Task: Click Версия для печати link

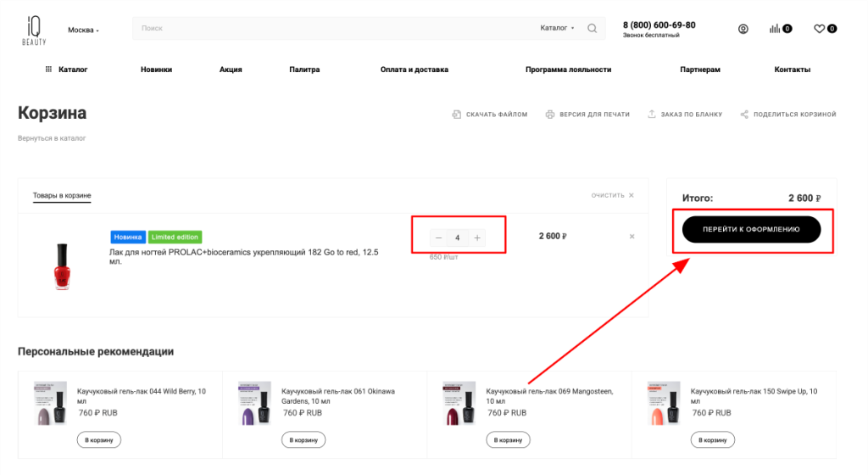Action: coord(594,115)
